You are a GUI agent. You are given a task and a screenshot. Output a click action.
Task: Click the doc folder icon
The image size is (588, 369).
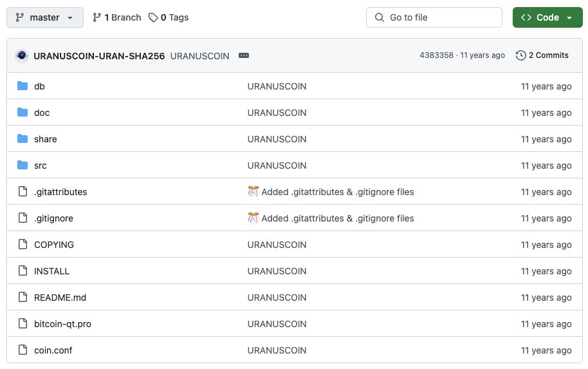point(23,112)
